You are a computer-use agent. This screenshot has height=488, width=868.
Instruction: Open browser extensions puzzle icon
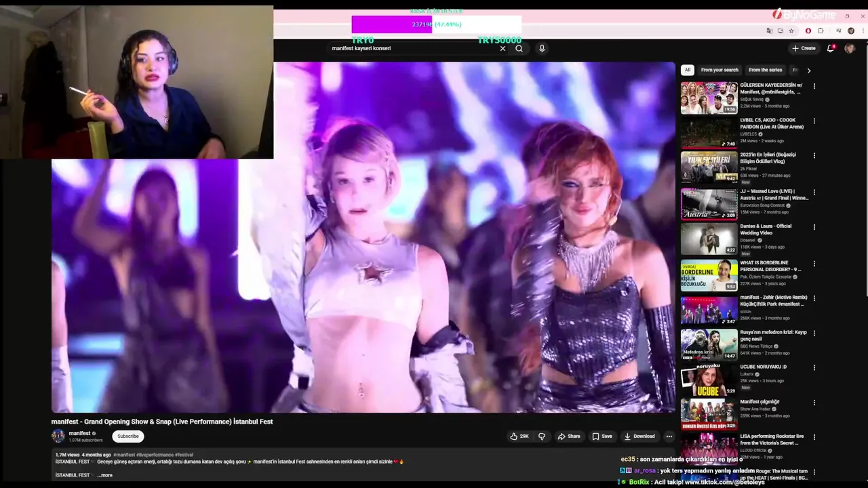[821, 30]
